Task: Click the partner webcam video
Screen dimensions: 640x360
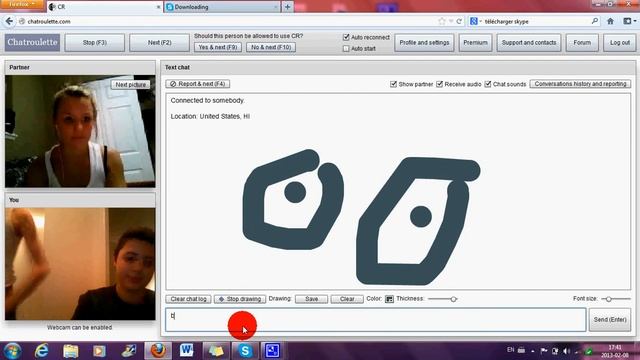Action: point(80,131)
